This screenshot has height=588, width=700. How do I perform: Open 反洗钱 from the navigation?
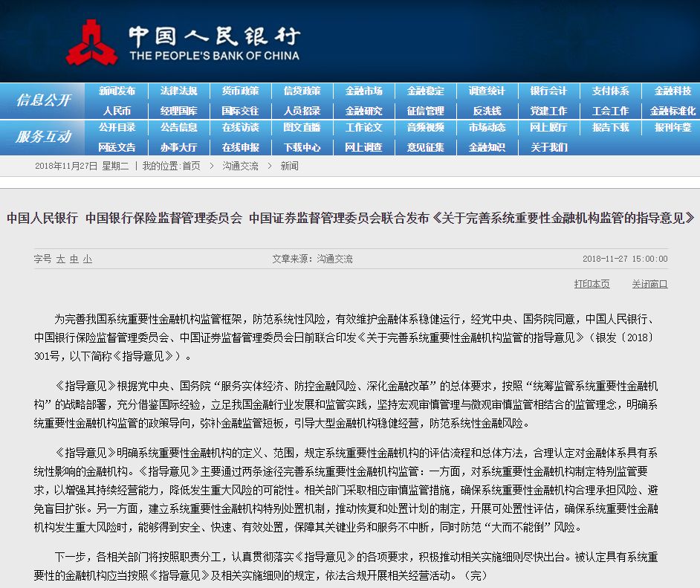point(487,111)
